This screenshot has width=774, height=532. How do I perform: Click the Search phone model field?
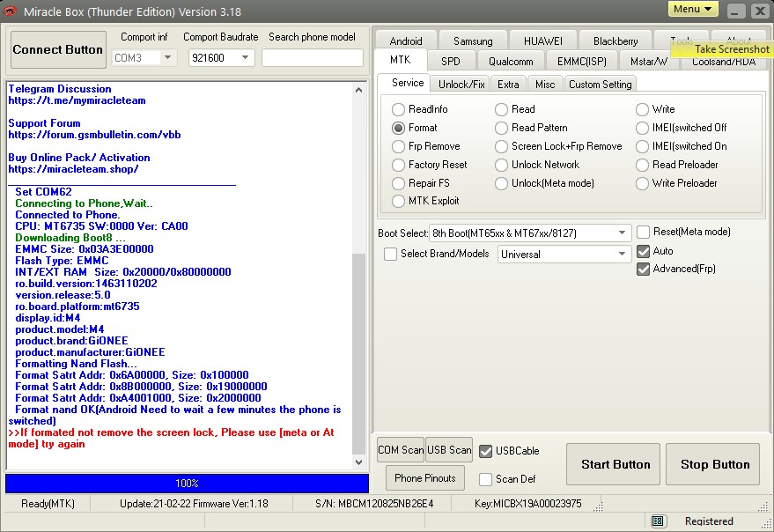[x=313, y=58]
